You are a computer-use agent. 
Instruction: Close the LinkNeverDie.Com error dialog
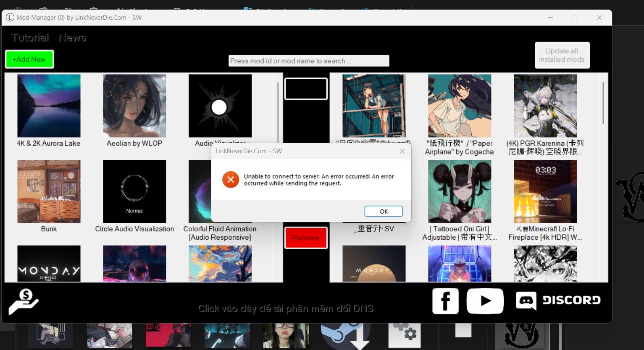(x=402, y=151)
